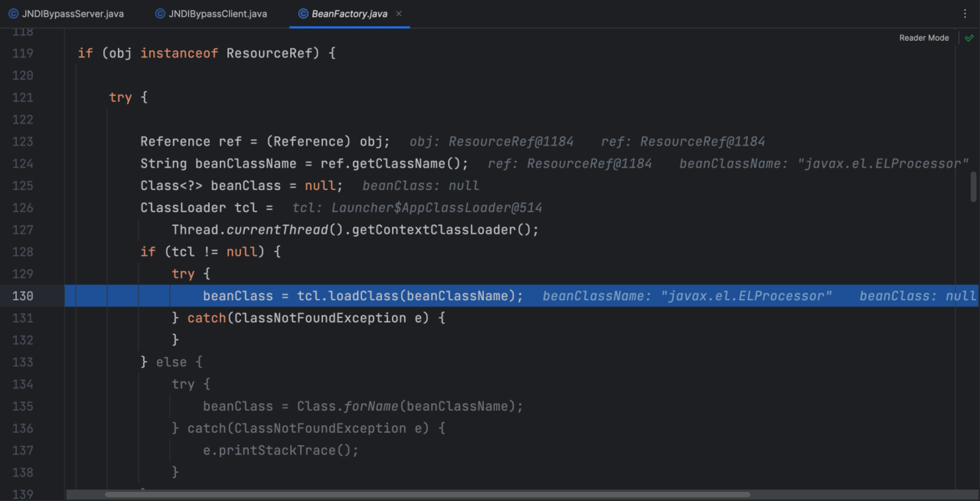Click the JNDIBypassClient.java class icon

click(x=160, y=14)
